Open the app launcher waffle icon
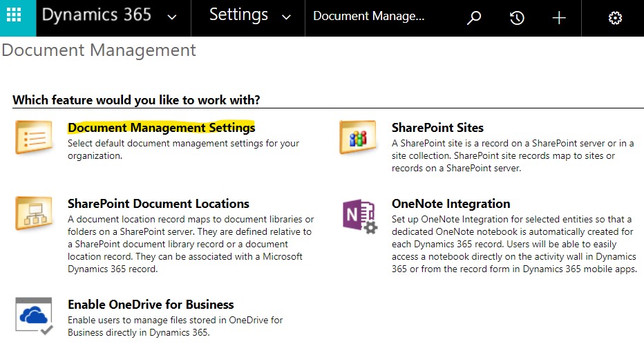This screenshot has width=644, height=344. pos(14,15)
